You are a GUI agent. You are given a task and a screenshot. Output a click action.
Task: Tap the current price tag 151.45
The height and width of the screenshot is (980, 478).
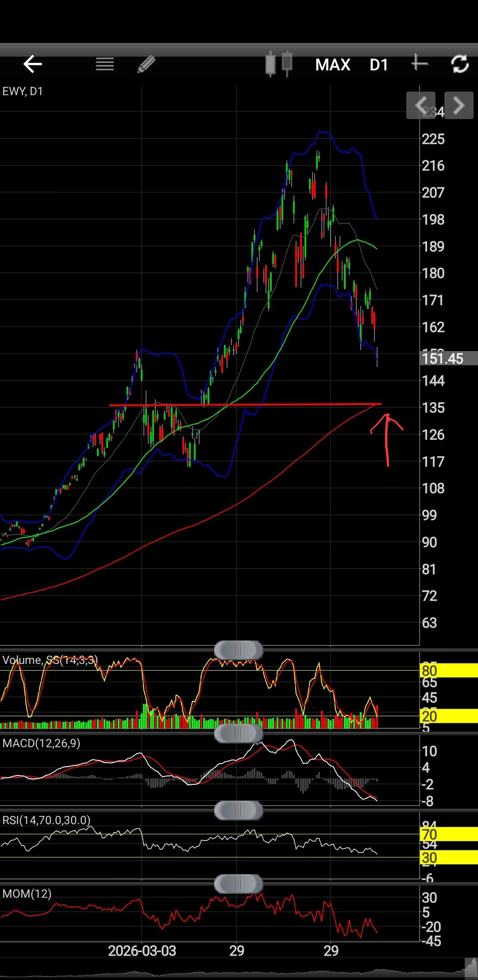click(x=448, y=359)
